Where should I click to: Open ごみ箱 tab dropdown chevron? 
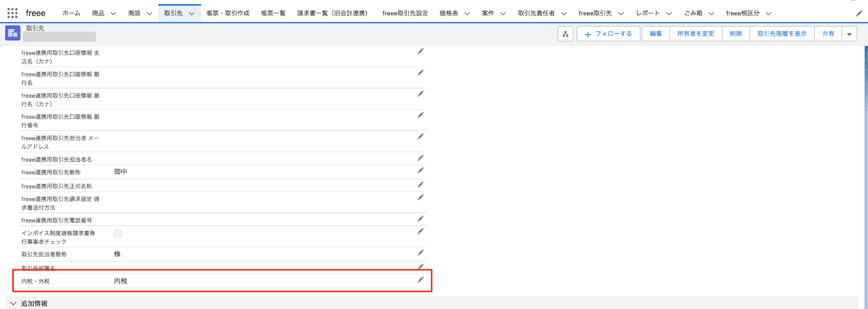pos(711,14)
